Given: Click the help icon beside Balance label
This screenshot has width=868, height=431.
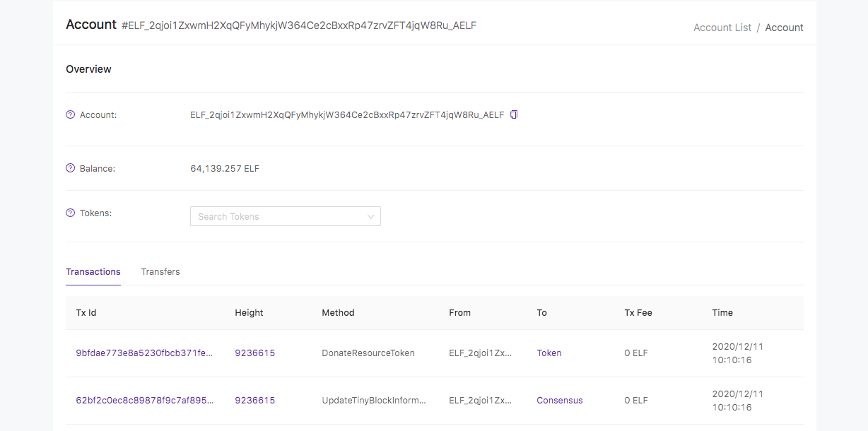Looking at the screenshot, I should 70,168.
